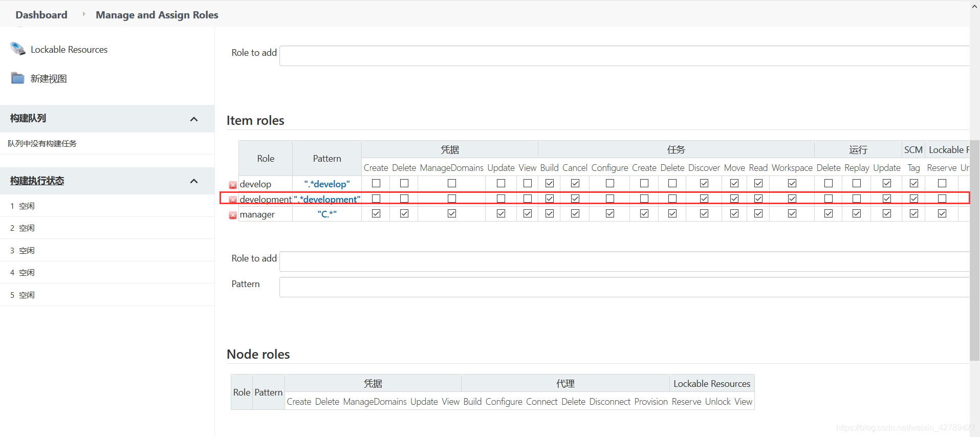Collapse the 构建队列 panel
Image resolution: width=980 pixels, height=437 pixels.
(x=194, y=119)
